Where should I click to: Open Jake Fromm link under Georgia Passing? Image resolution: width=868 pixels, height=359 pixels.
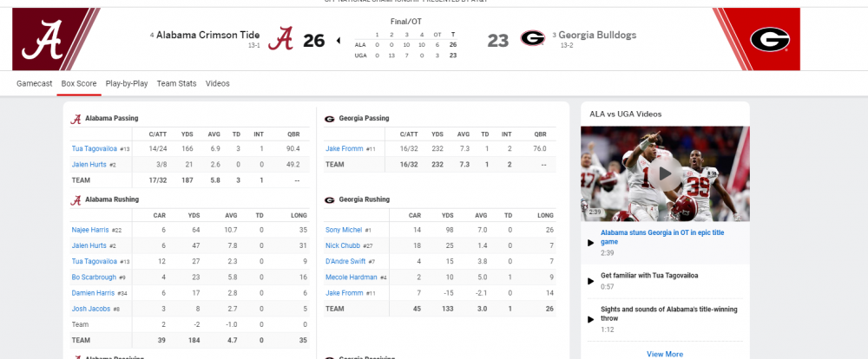pyautogui.click(x=344, y=149)
